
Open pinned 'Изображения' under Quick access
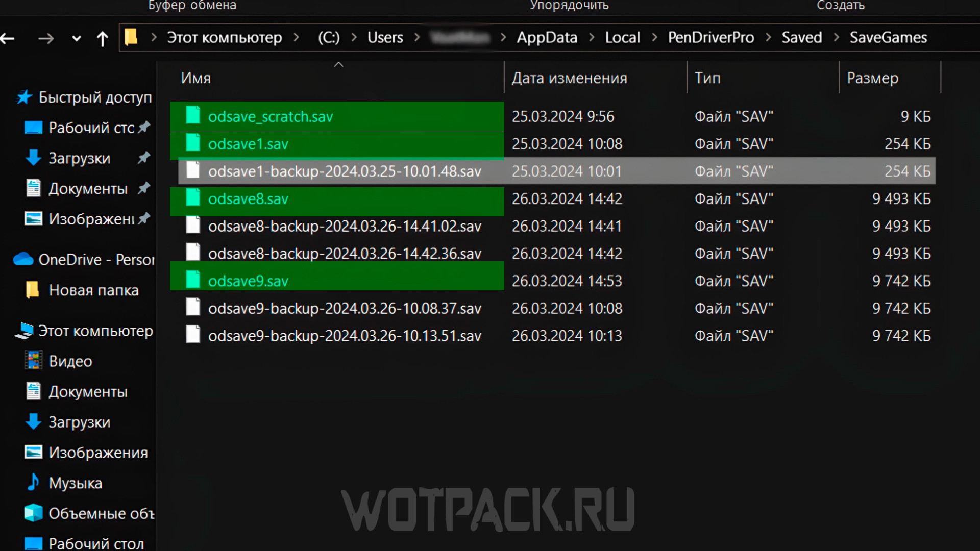[91, 219]
